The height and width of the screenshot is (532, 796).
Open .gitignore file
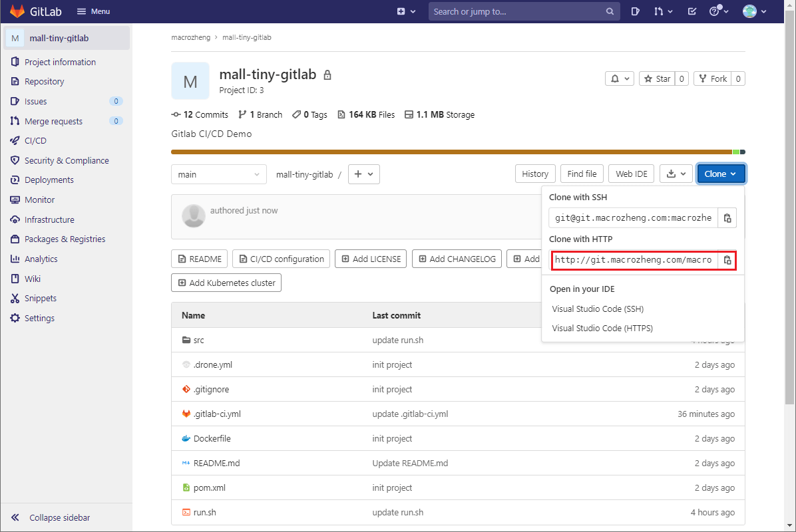click(x=211, y=390)
